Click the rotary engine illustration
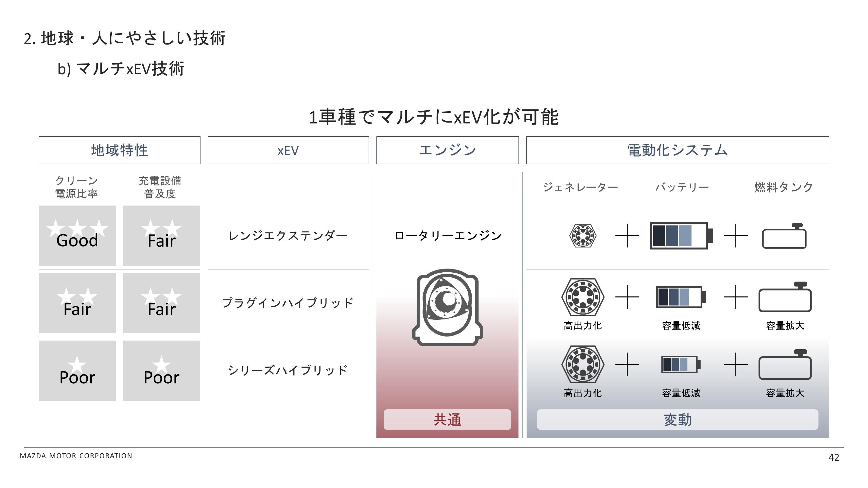The image size is (868, 488). 447,307
